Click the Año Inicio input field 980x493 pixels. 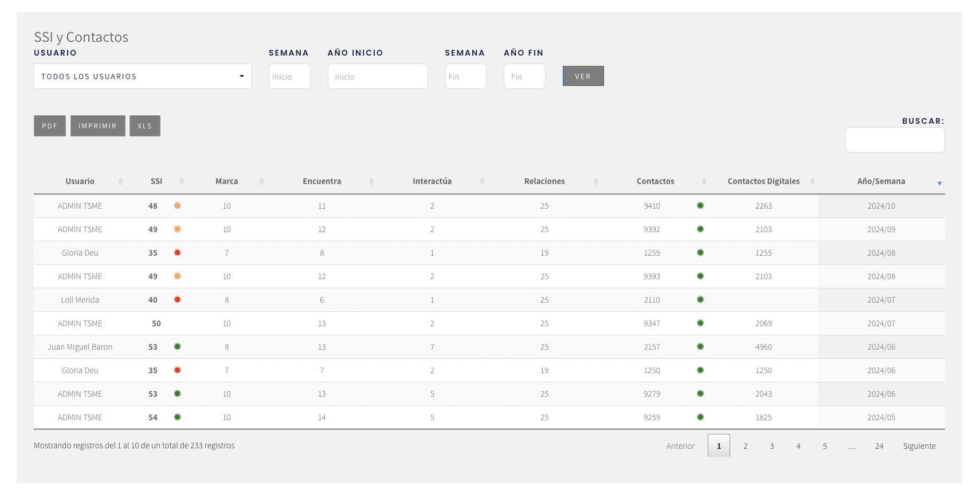(x=377, y=76)
